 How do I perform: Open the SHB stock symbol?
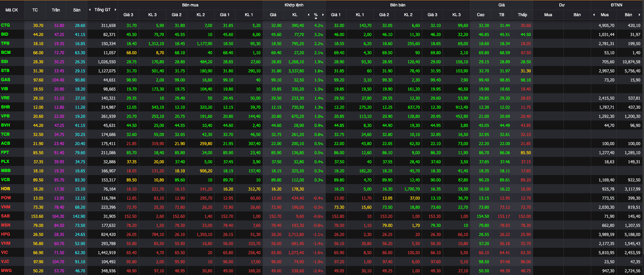tap(5, 107)
